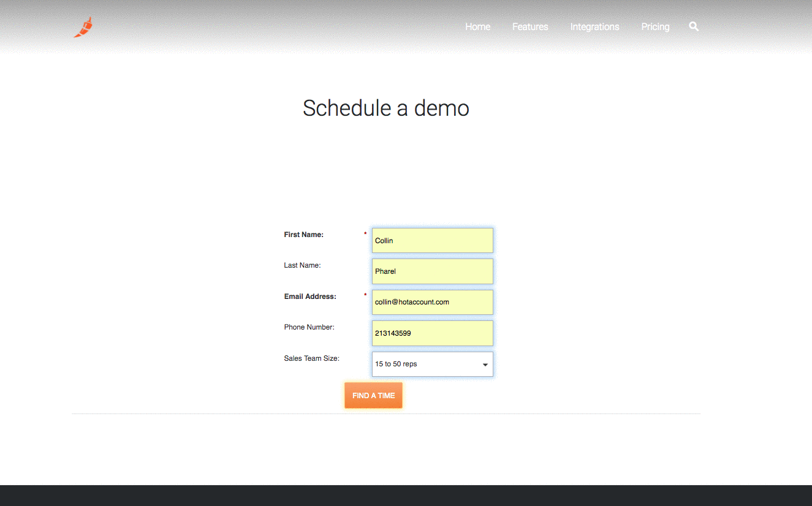Click the red asterisk beside Email Address

coord(365,296)
